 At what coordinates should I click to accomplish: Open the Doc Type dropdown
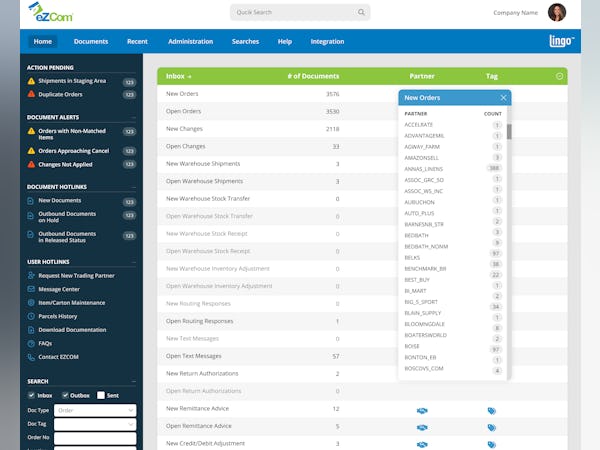pyautogui.click(x=95, y=410)
